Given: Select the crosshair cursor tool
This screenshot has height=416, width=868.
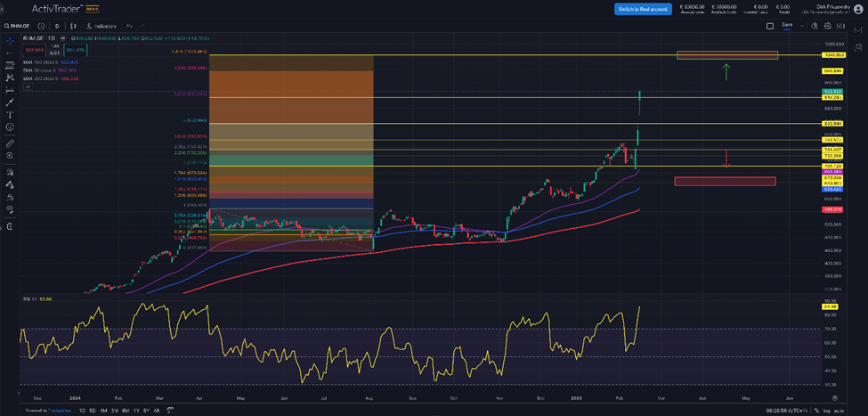Looking at the screenshot, I should [9, 40].
